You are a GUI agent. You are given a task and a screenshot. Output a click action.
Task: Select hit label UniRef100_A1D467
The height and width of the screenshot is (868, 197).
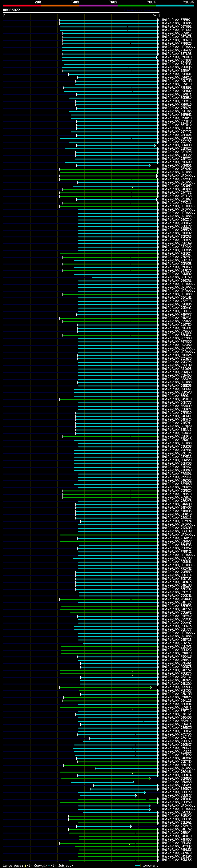pos(177,467)
